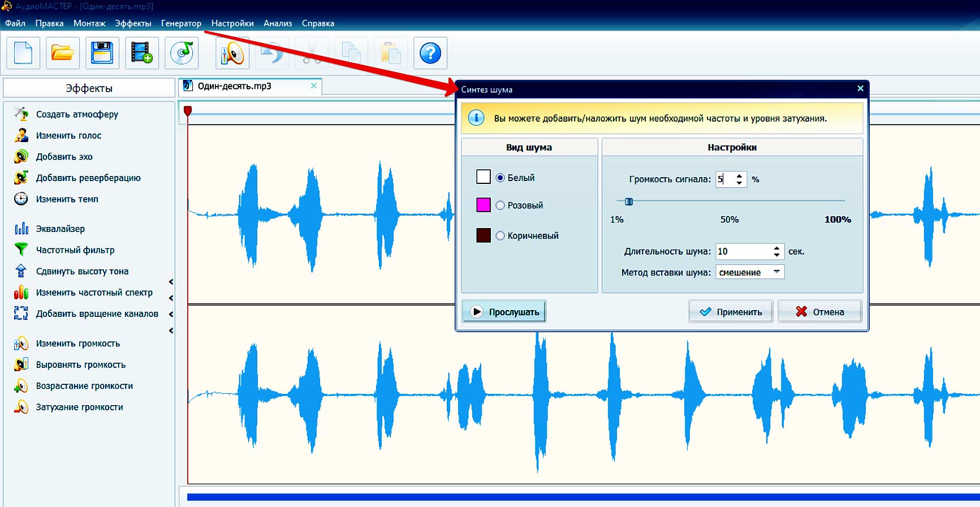Click the Изменить темп clock icon

21,199
